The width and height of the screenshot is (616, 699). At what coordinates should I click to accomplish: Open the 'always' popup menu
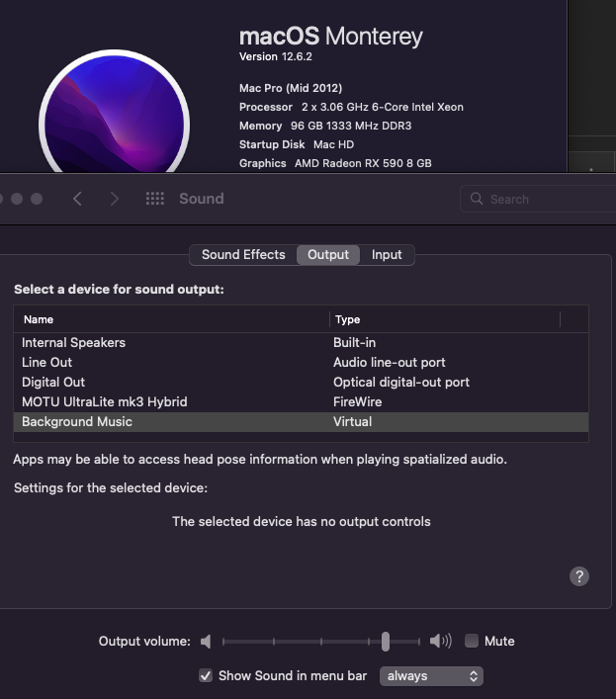[431, 676]
